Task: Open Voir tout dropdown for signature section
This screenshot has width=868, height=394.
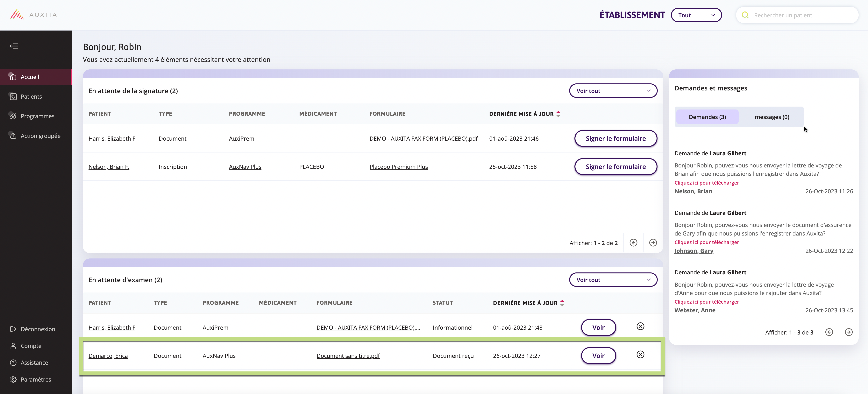Action: tap(613, 91)
